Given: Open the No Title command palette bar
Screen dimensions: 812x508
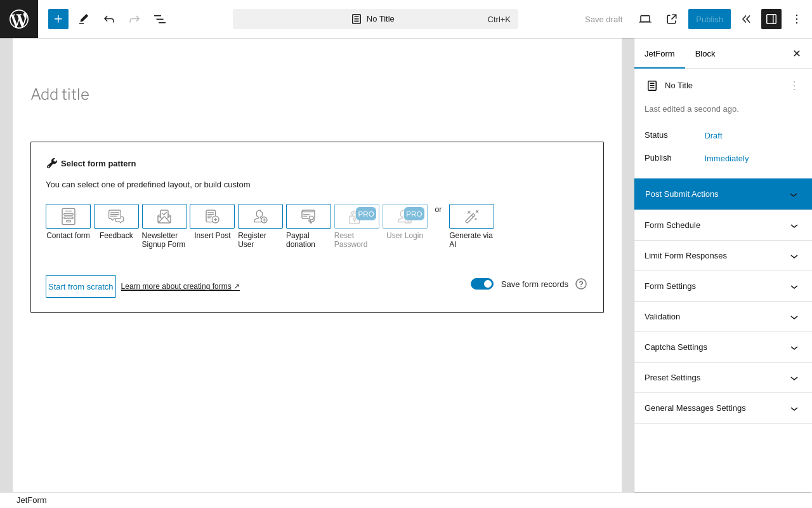Looking at the screenshot, I should click(x=376, y=19).
